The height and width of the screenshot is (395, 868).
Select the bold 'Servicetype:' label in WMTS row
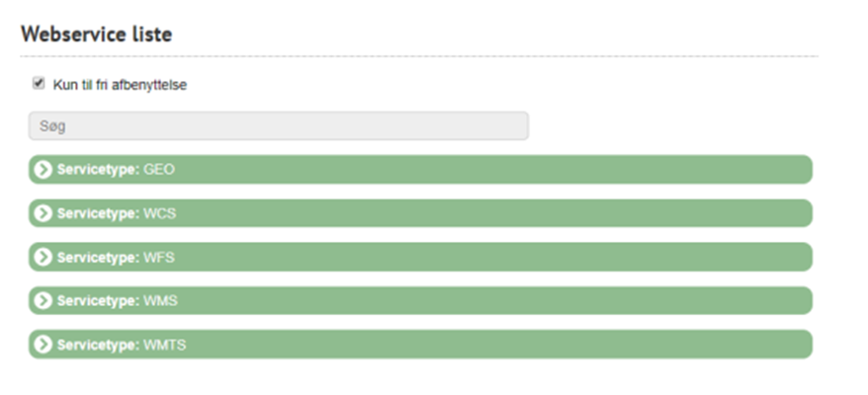click(x=98, y=345)
